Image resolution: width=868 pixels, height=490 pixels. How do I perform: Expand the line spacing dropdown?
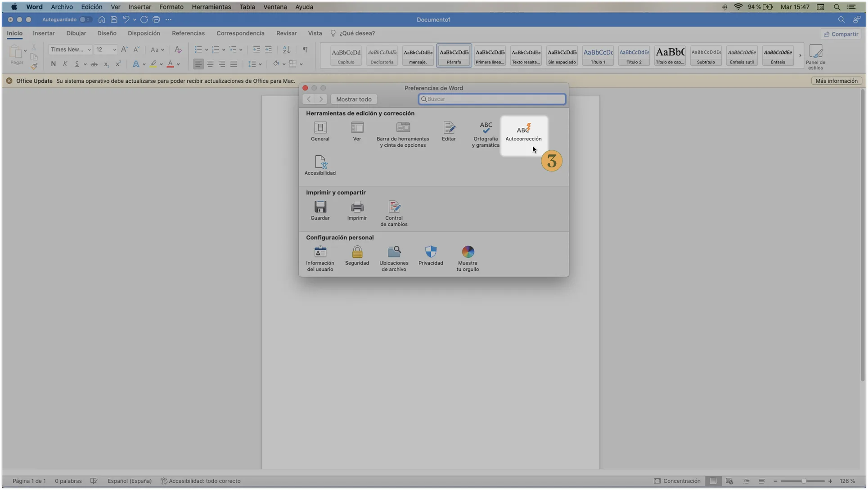coord(260,64)
